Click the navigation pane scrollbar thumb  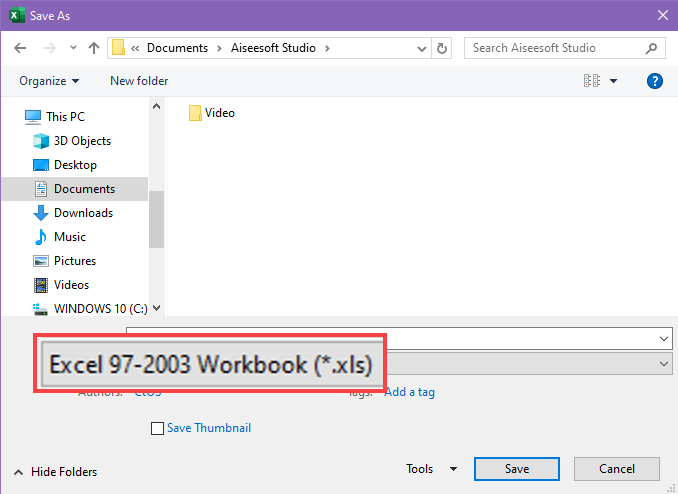[157, 219]
